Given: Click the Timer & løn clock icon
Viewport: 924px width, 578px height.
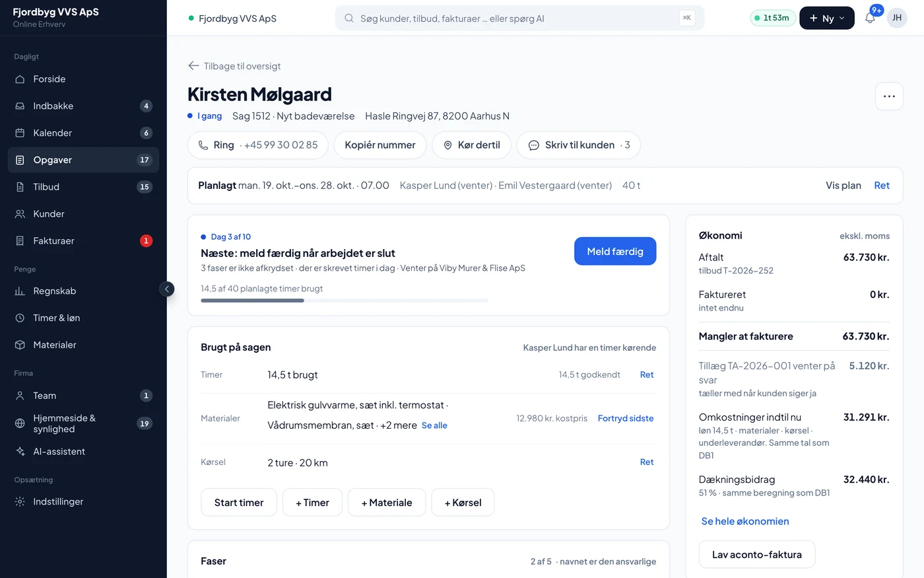Looking at the screenshot, I should (20, 318).
